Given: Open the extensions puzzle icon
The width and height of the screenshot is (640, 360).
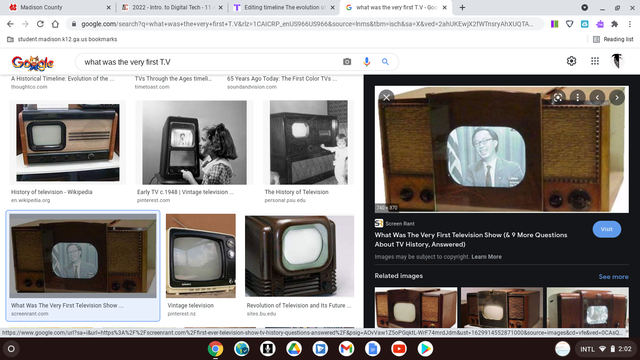Looking at the screenshot, I should pyautogui.click(x=614, y=24).
